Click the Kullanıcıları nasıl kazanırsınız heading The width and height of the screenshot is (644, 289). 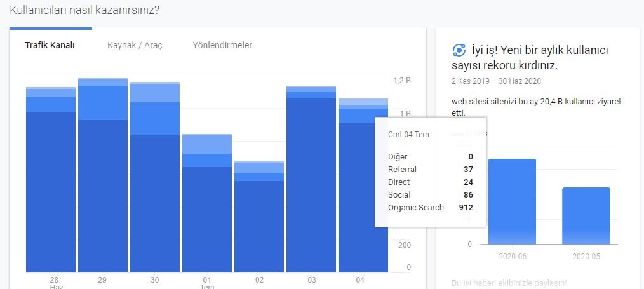click(x=84, y=10)
